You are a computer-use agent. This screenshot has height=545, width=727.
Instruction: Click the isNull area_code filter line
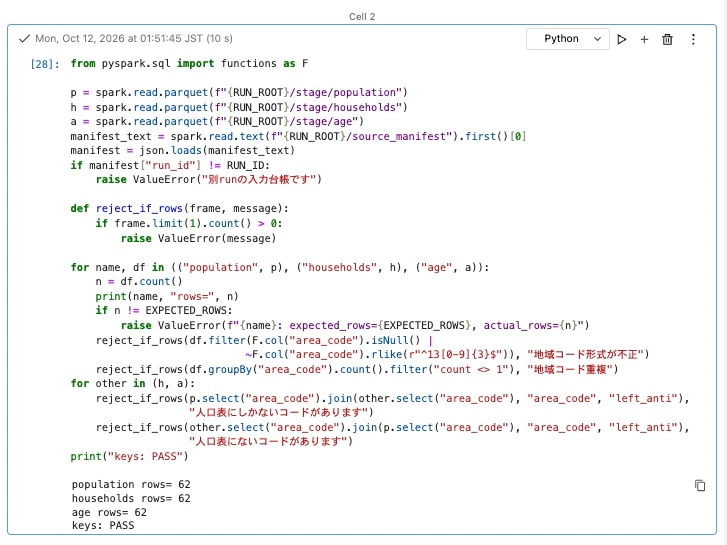pos(264,340)
